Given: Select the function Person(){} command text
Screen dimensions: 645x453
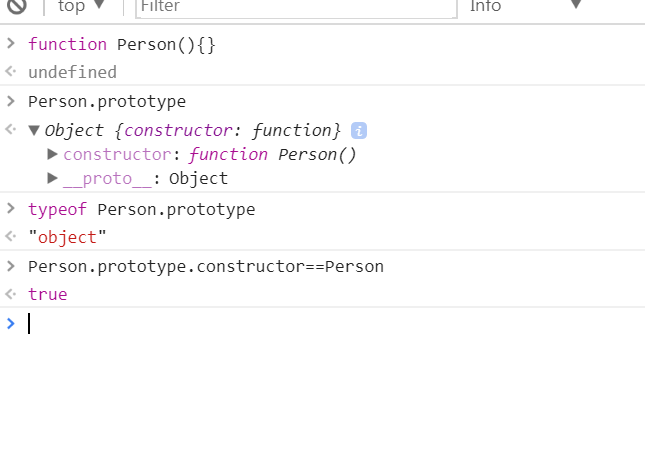Looking at the screenshot, I should click(122, 44).
